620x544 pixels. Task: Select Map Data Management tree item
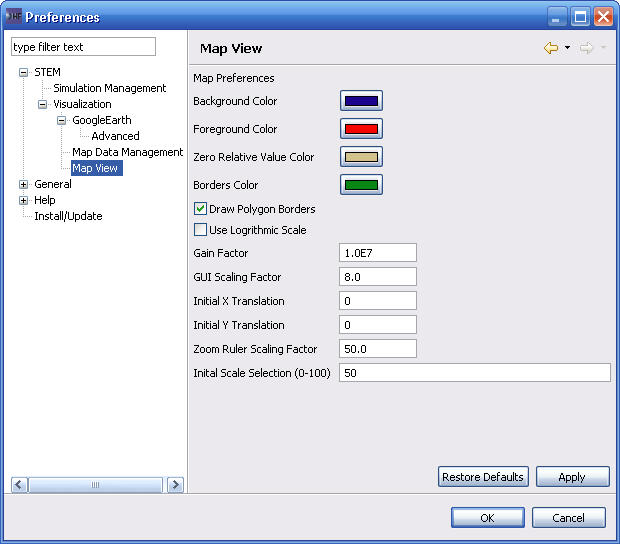(x=127, y=152)
